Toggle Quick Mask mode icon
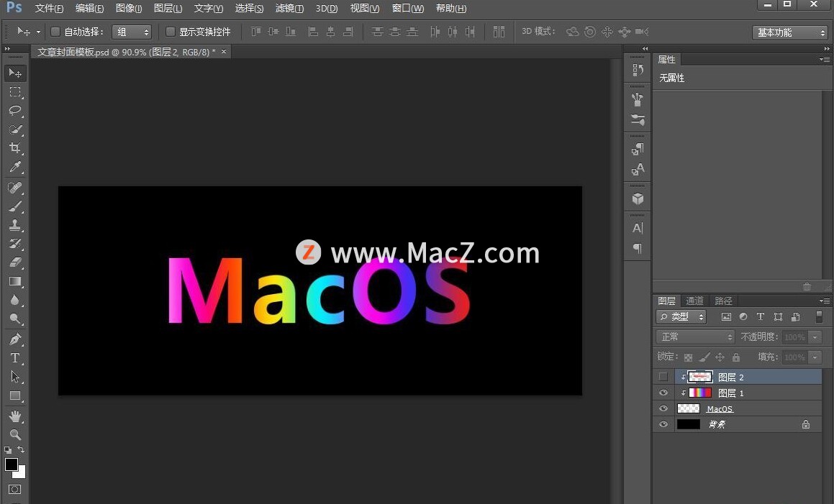 (15, 489)
